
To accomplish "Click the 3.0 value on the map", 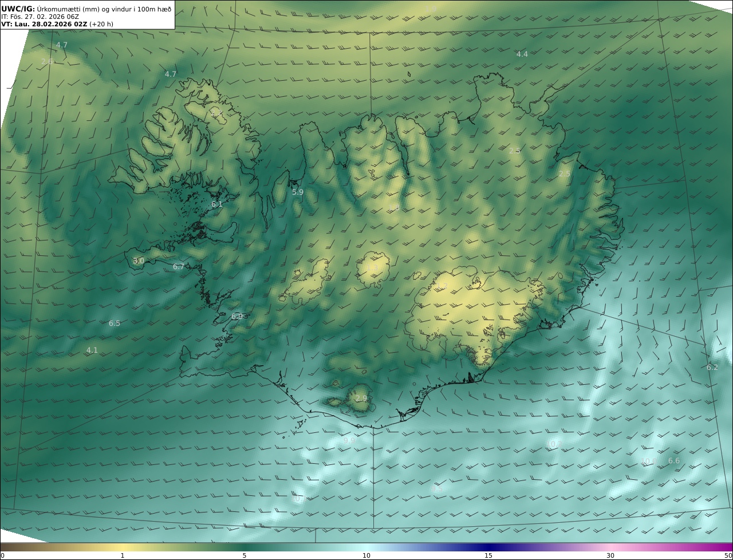I will (x=139, y=261).
